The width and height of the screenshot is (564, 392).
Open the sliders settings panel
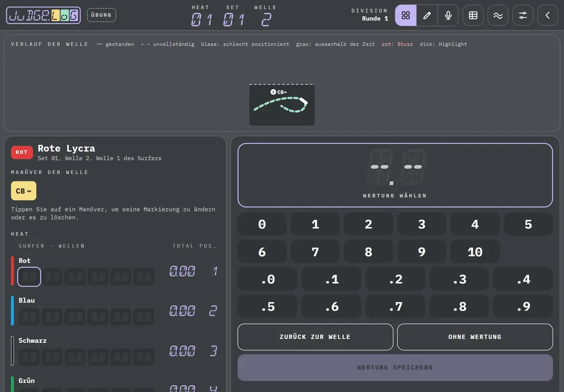522,15
